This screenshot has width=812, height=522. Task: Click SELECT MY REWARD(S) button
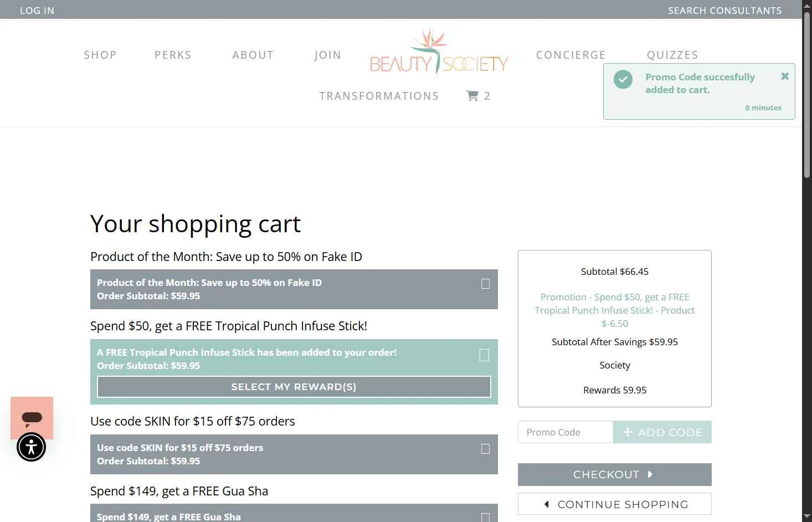pos(294,387)
